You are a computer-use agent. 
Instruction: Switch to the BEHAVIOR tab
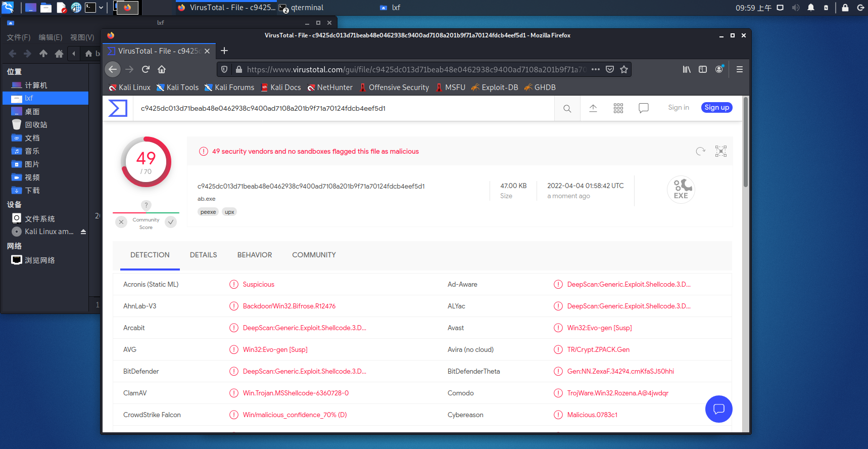click(255, 255)
